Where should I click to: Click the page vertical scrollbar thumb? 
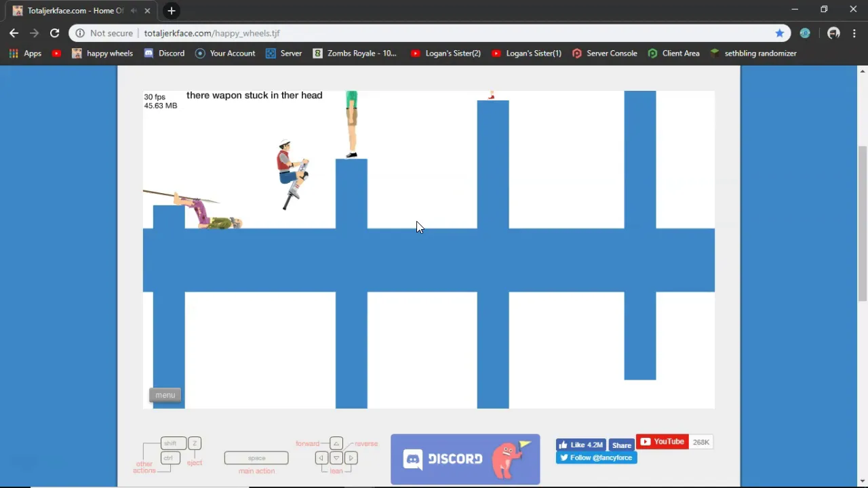point(863,222)
